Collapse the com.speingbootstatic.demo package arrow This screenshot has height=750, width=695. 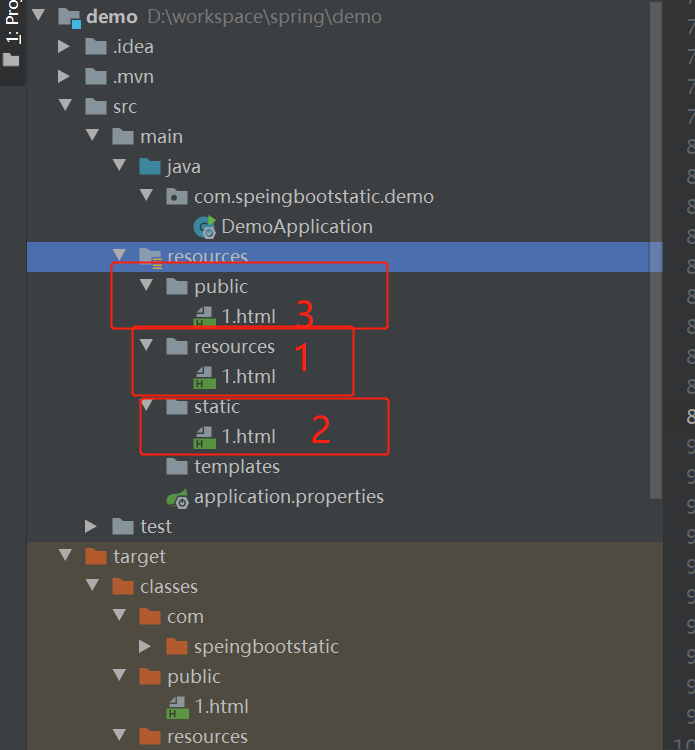coord(146,195)
